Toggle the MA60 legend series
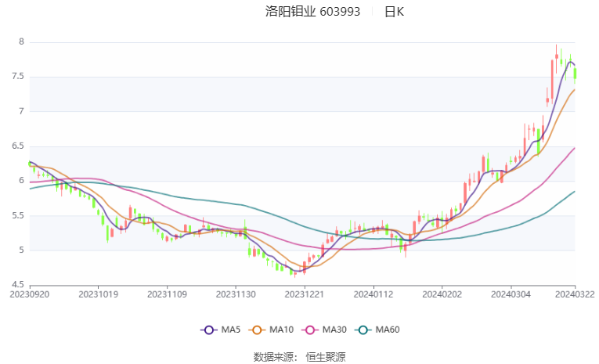This screenshot has height=364, width=599. [377, 330]
